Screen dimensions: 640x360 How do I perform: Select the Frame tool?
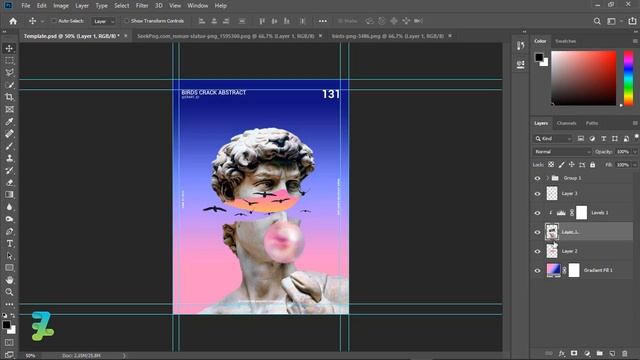(9, 109)
